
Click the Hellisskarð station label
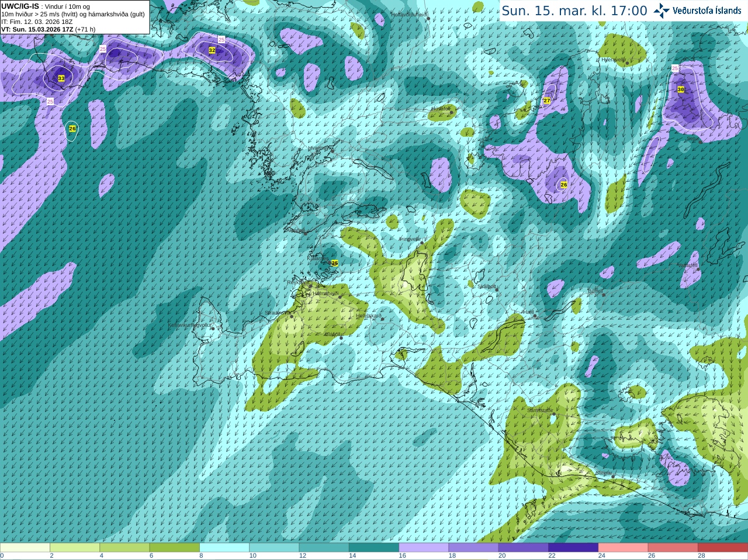pos(369,316)
